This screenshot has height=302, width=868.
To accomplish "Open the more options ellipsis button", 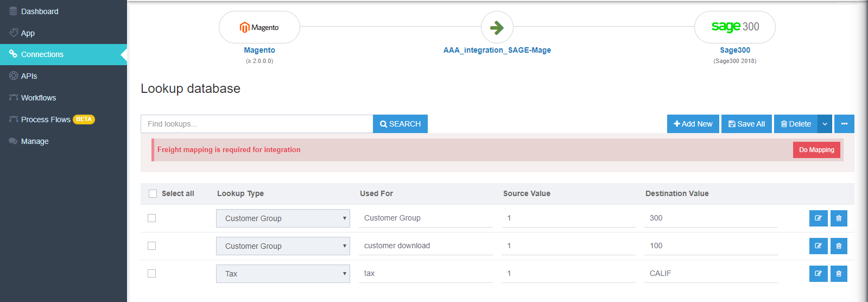I will click(844, 124).
